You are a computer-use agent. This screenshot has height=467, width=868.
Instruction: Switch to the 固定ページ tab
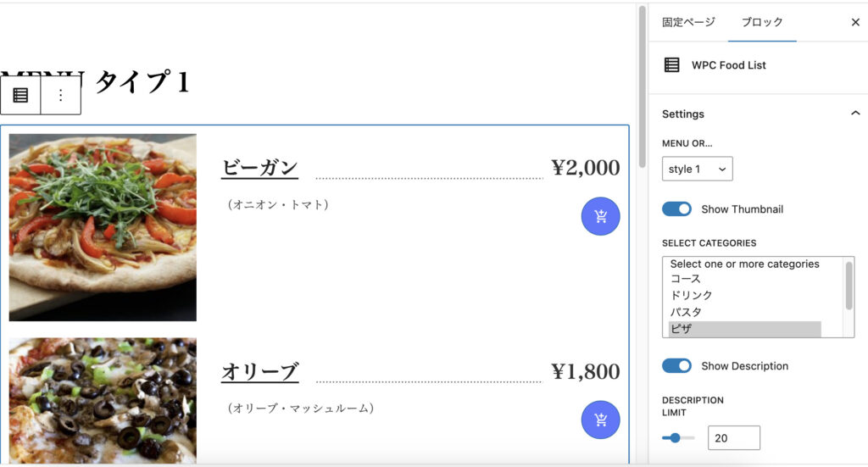click(688, 22)
